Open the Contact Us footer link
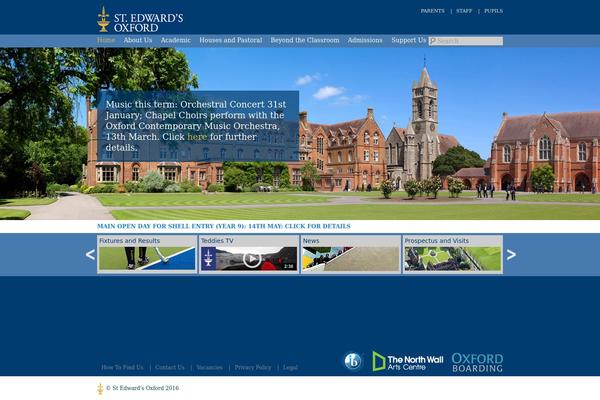The width and height of the screenshot is (600, 400). point(170,367)
